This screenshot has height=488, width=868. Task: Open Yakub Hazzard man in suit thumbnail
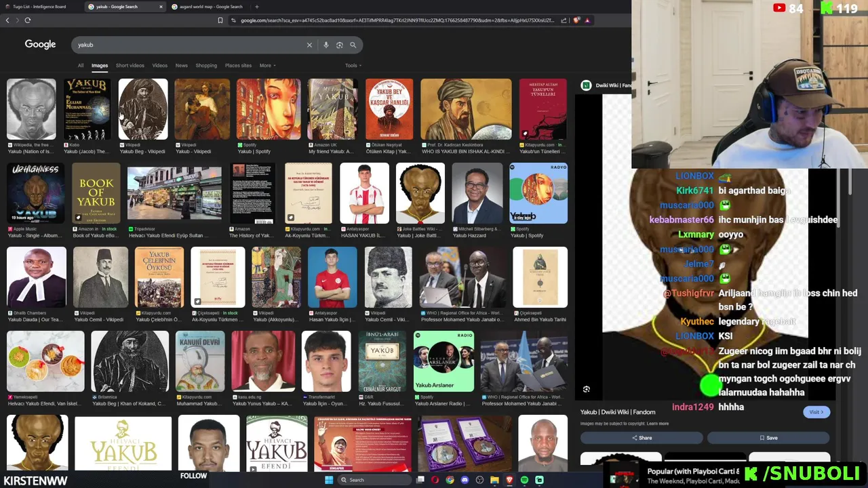coord(477,193)
